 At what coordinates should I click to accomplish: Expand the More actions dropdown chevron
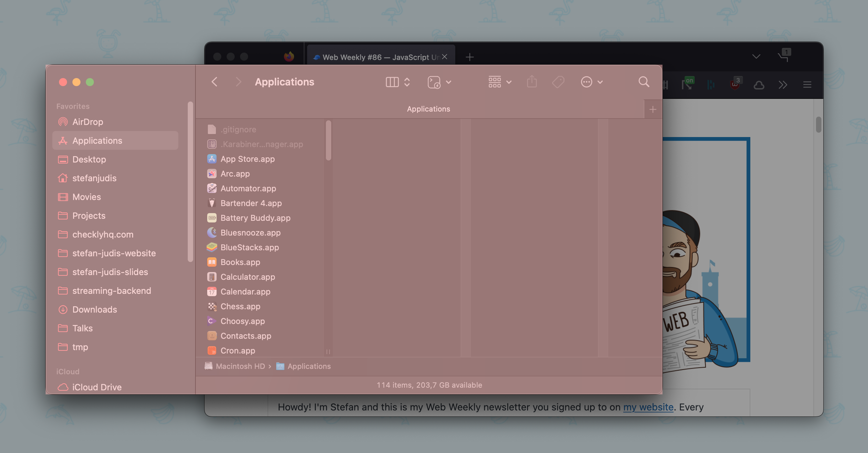(x=600, y=82)
